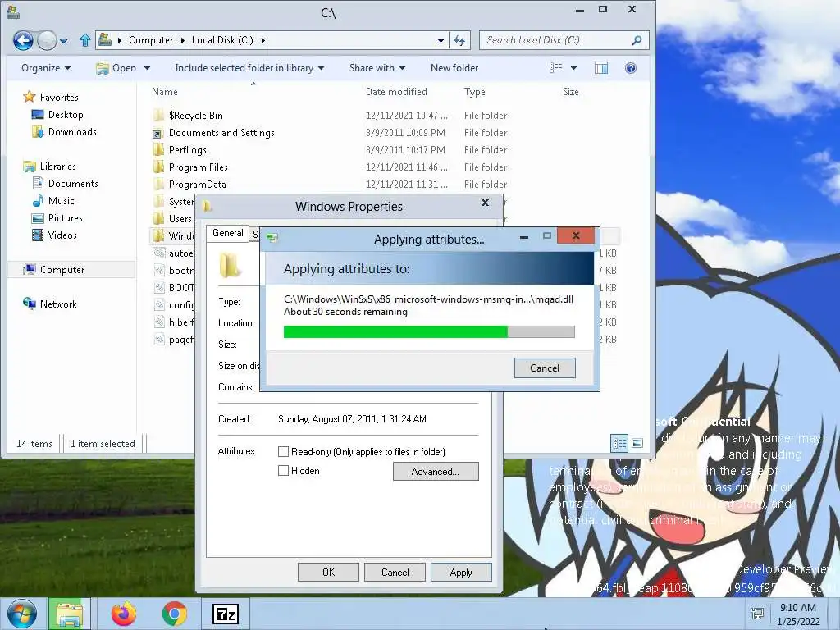The height and width of the screenshot is (630, 840).
Task: Click the Up folder arrow icon
Action: pyautogui.click(x=84, y=40)
